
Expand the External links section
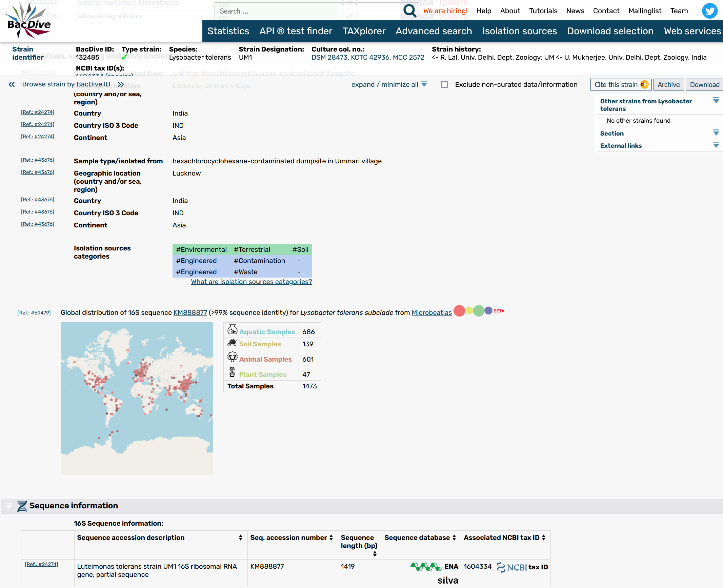click(x=716, y=145)
